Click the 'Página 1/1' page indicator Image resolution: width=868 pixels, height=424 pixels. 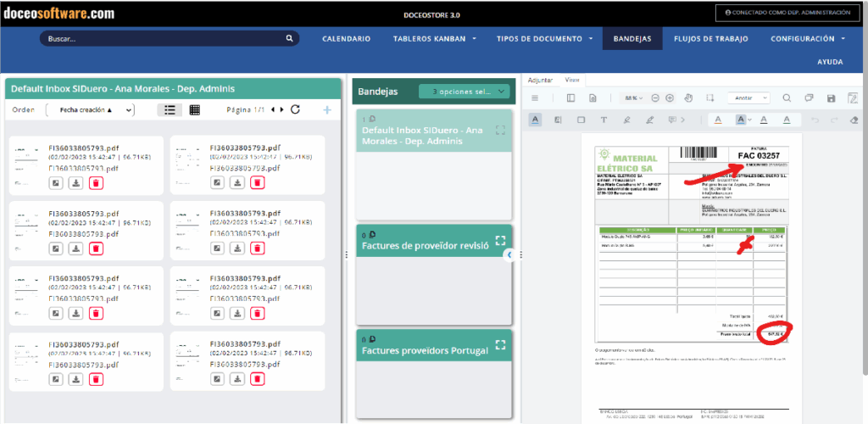point(246,109)
